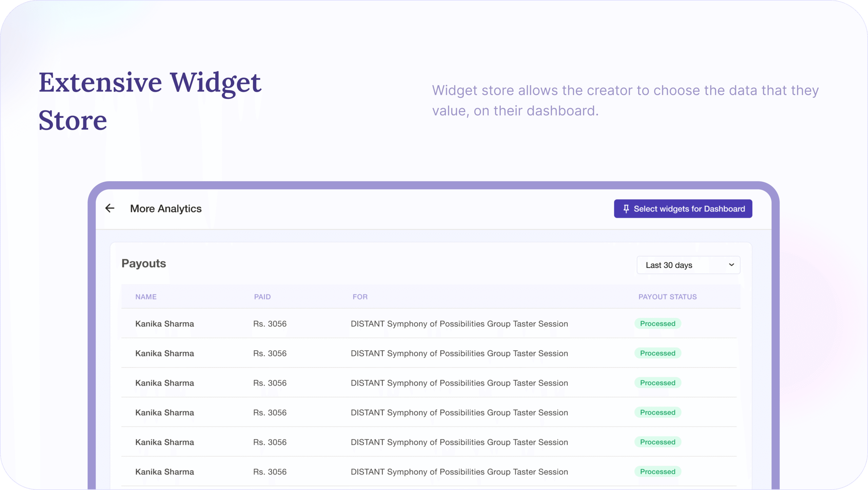
Task: Click the More Analytics title
Action: 166,209
